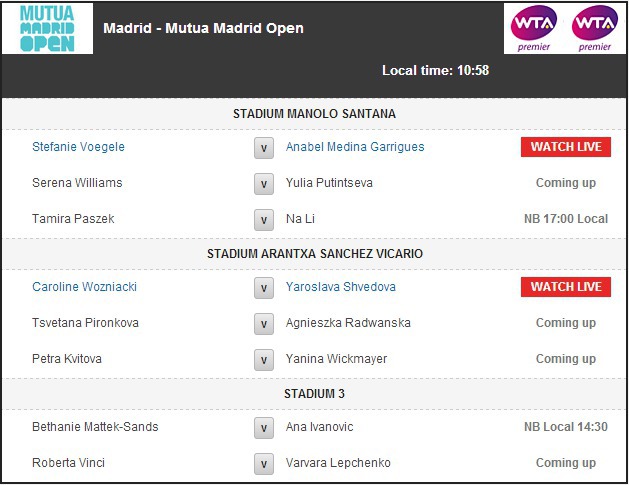Click the Stadium 3 section header
This screenshot has height=485, width=629.
pos(314,394)
